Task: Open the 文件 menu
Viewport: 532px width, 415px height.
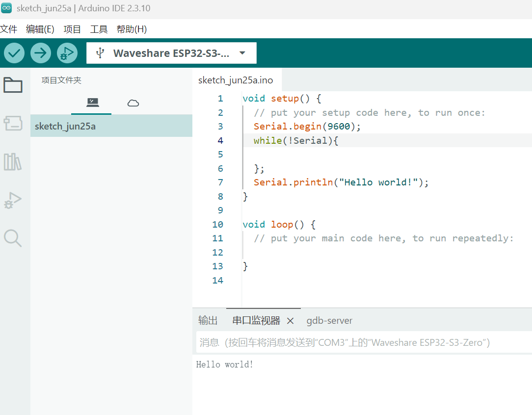Action: [8, 29]
